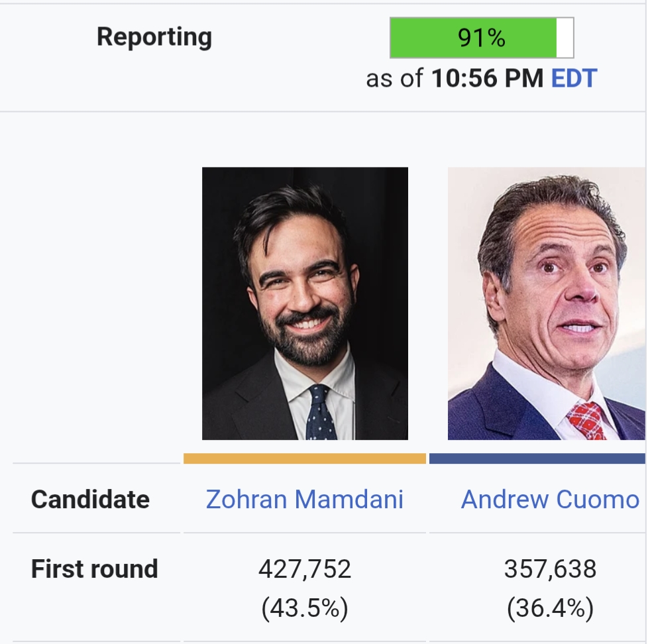652x644 pixels.
Task: Click the 91% label inside progress bar
Action: (x=481, y=38)
